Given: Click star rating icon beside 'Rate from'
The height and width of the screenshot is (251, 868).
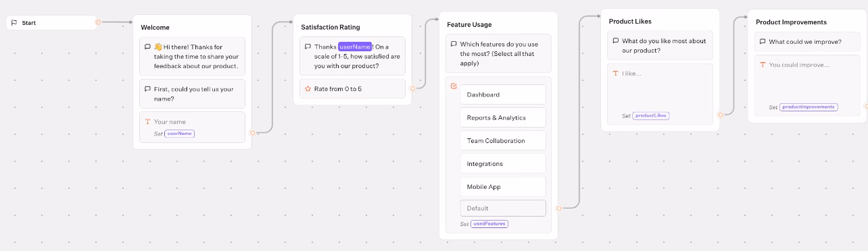Looking at the screenshot, I should coord(308,88).
